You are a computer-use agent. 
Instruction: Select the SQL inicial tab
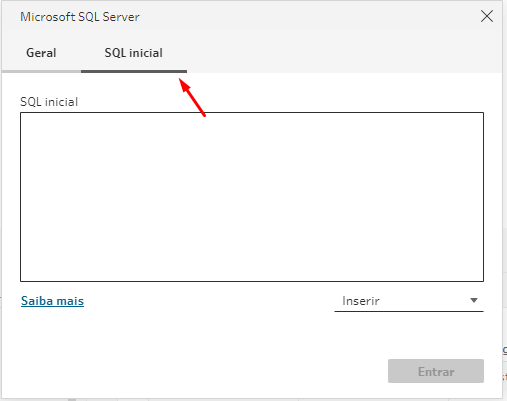(134, 53)
